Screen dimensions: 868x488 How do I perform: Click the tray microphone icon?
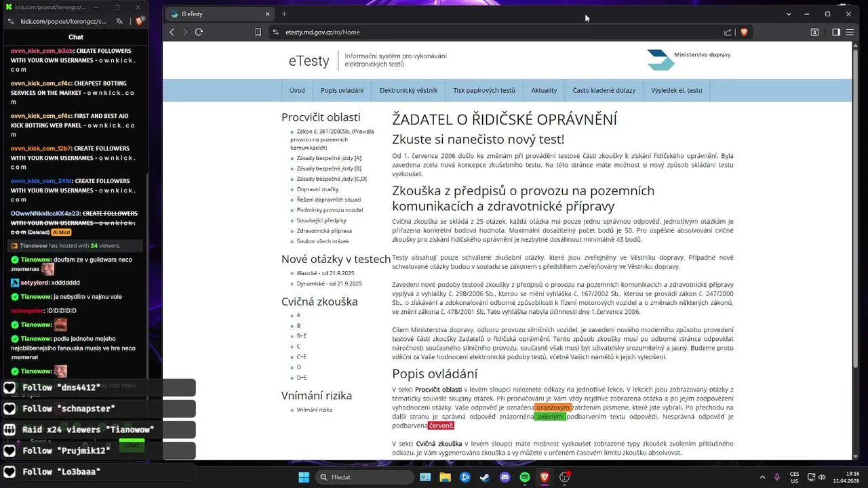(x=777, y=477)
